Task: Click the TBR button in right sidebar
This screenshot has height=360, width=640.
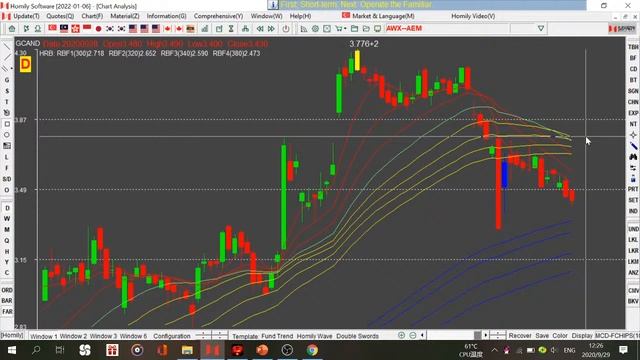Action: pyautogui.click(x=633, y=47)
